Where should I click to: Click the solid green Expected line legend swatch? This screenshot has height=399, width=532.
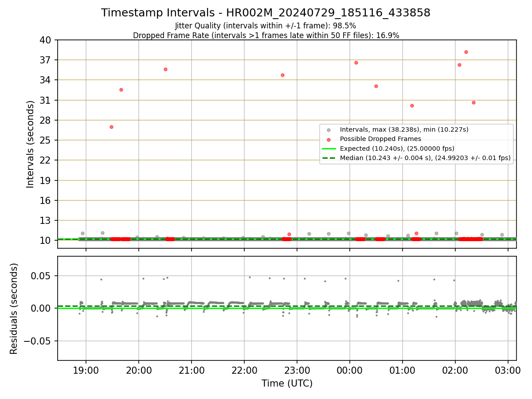[x=329, y=149]
